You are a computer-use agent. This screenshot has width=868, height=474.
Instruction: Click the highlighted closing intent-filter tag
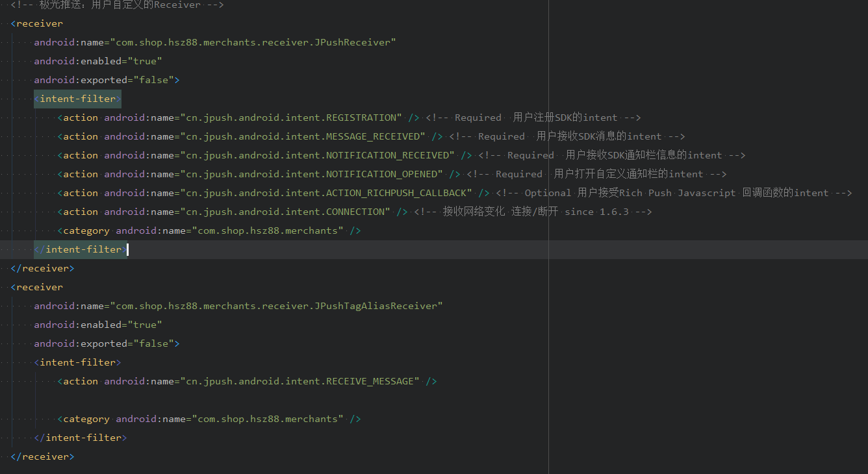81,249
